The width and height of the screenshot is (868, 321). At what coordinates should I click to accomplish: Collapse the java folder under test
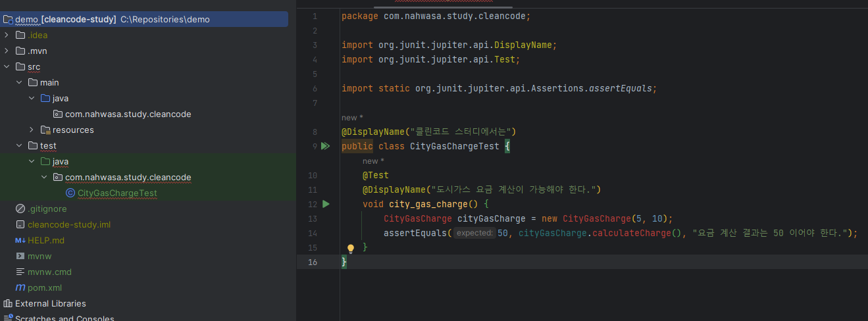click(x=32, y=161)
